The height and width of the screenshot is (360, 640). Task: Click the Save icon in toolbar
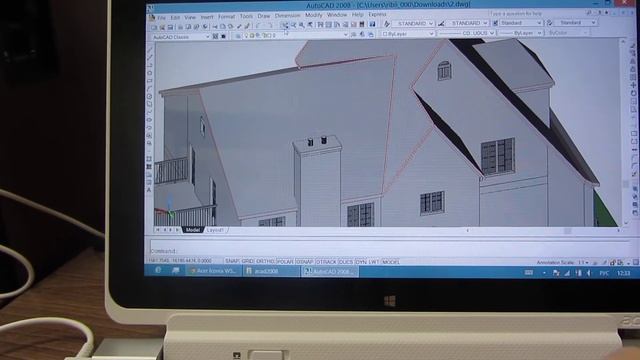pyautogui.click(x=170, y=27)
